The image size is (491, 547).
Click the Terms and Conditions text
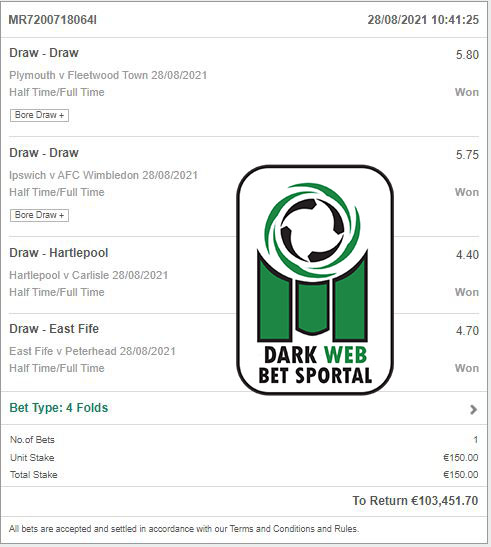[x=274, y=529]
